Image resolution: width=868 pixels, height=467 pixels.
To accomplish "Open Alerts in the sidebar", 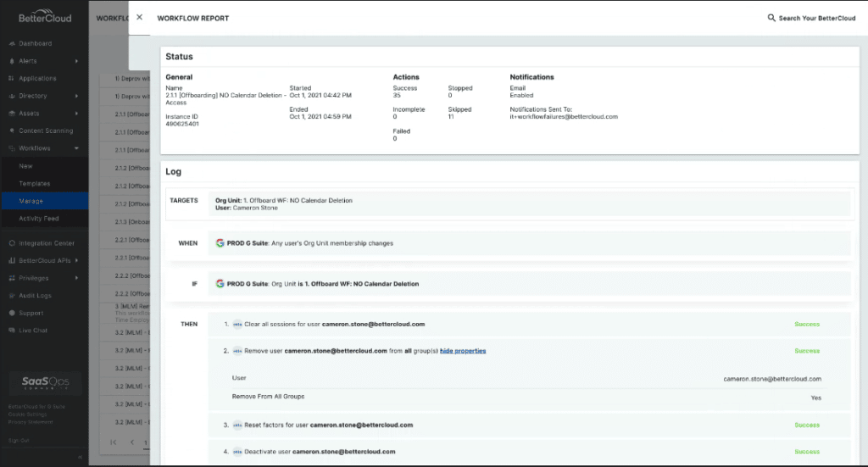I will tap(28, 61).
